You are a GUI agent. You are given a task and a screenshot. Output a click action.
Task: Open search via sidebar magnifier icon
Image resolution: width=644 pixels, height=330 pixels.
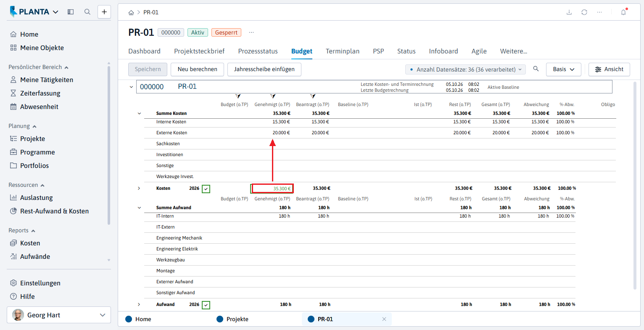(x=87, y=12)
